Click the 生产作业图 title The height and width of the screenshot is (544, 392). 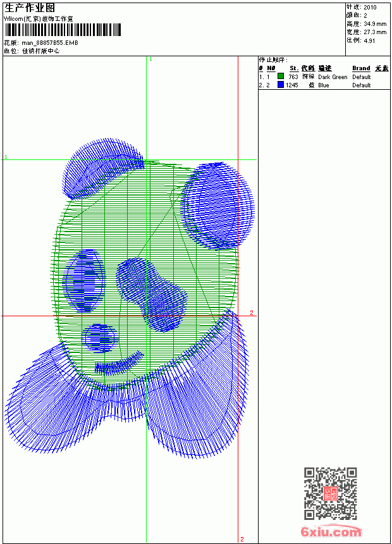click(30, 8)
